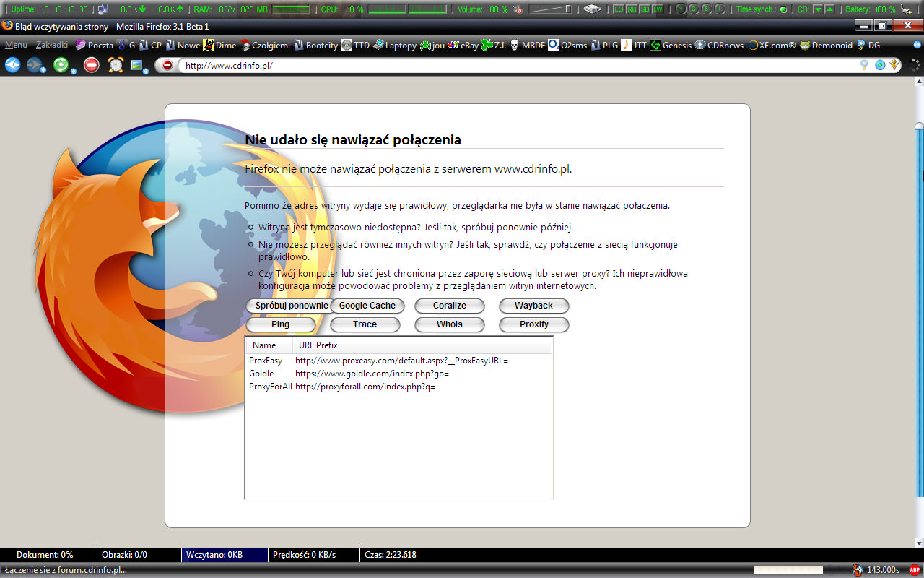Toggle the round N indicator
This screenshot has width=924, height=578.
point(680,9)
